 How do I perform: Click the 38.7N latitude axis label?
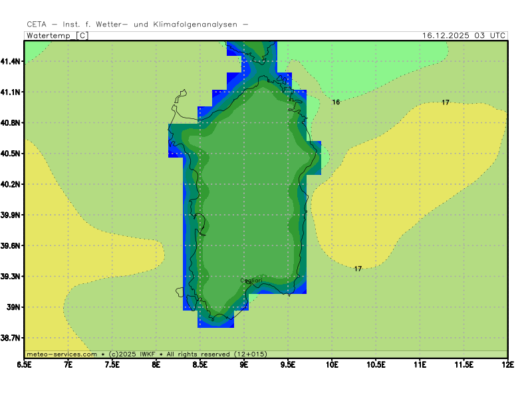(11, 338)
